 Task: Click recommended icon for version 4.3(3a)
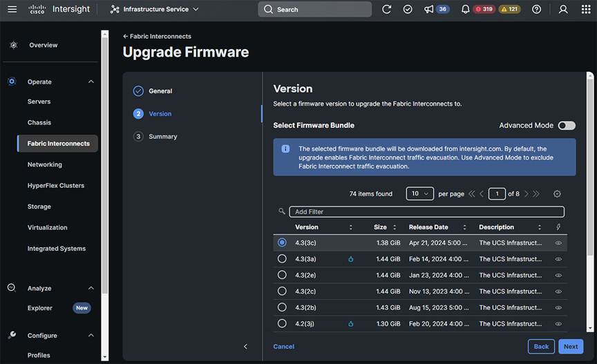[x=350, y=259]
